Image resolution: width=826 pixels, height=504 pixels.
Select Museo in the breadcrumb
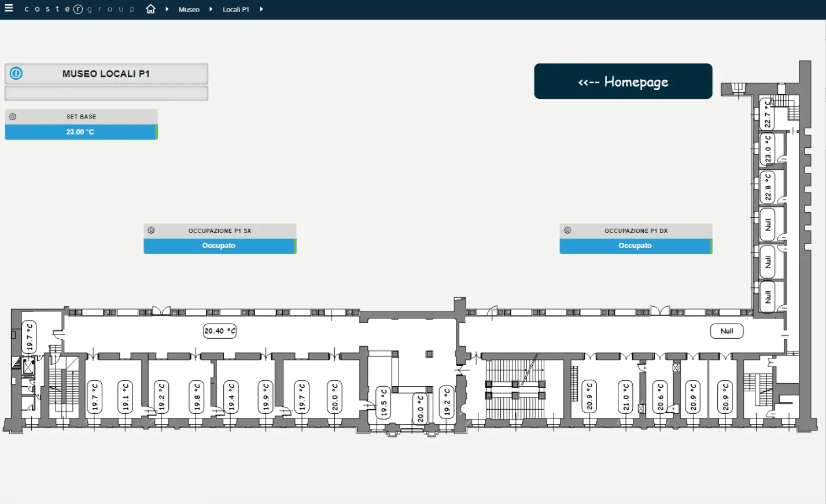(x=189, y=10)
